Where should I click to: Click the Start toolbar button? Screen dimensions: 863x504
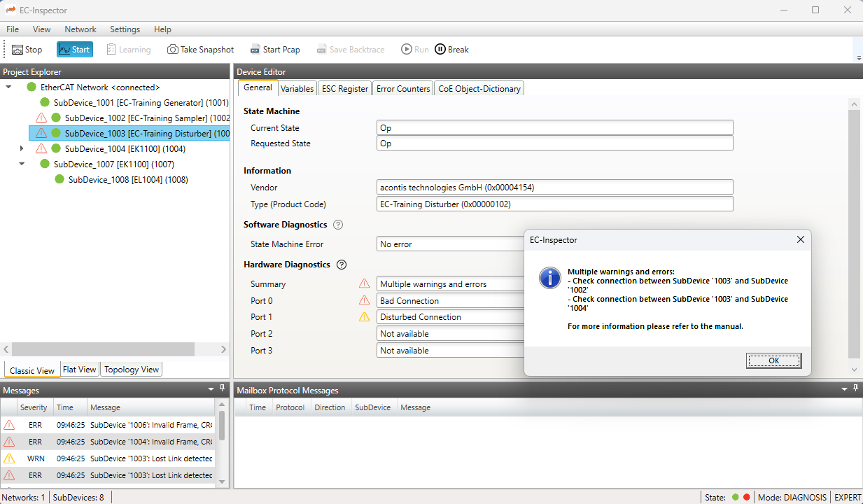pos(74,50)
